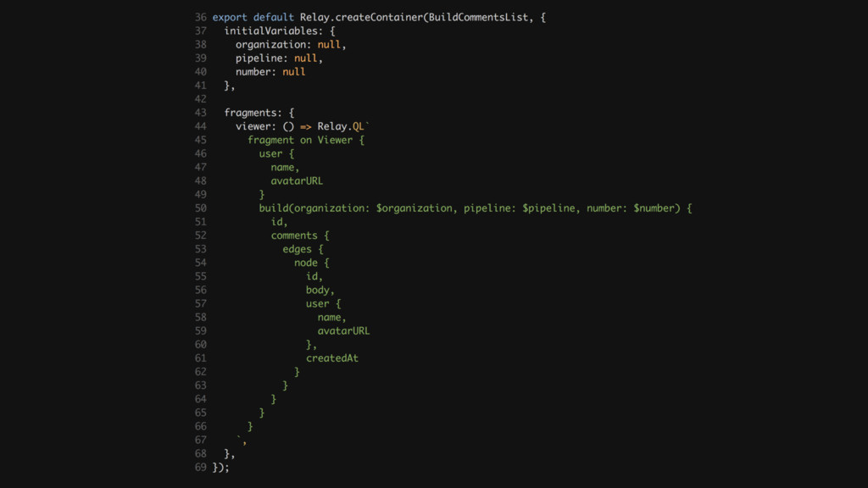This screenshot has width=868, height=488.
Task: Click 'comments {' on line 52
Action: pos(299,236)
